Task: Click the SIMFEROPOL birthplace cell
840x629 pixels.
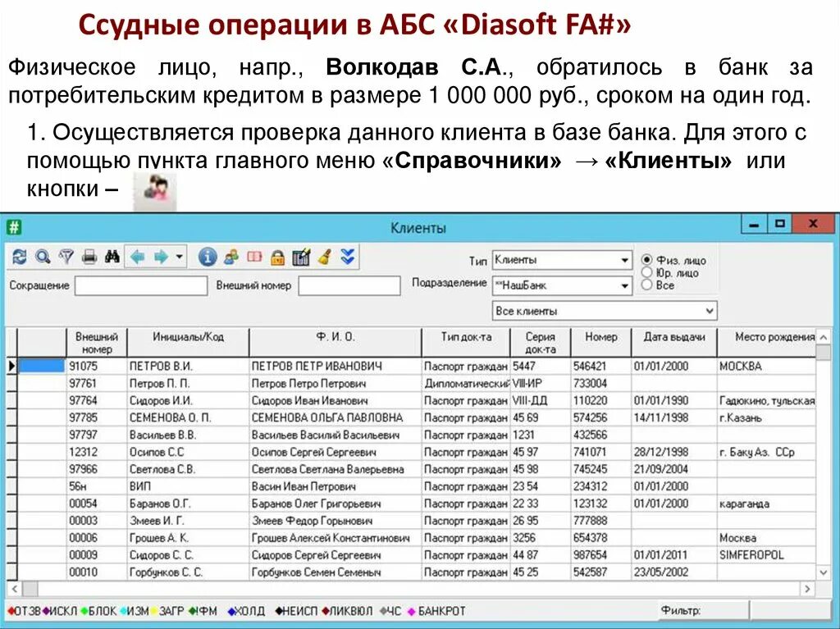Action: [767, 554]
